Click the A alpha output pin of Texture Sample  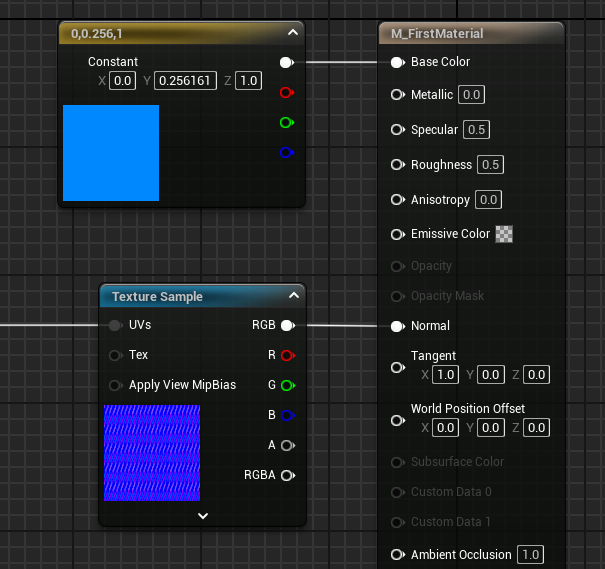pos(288,446)
